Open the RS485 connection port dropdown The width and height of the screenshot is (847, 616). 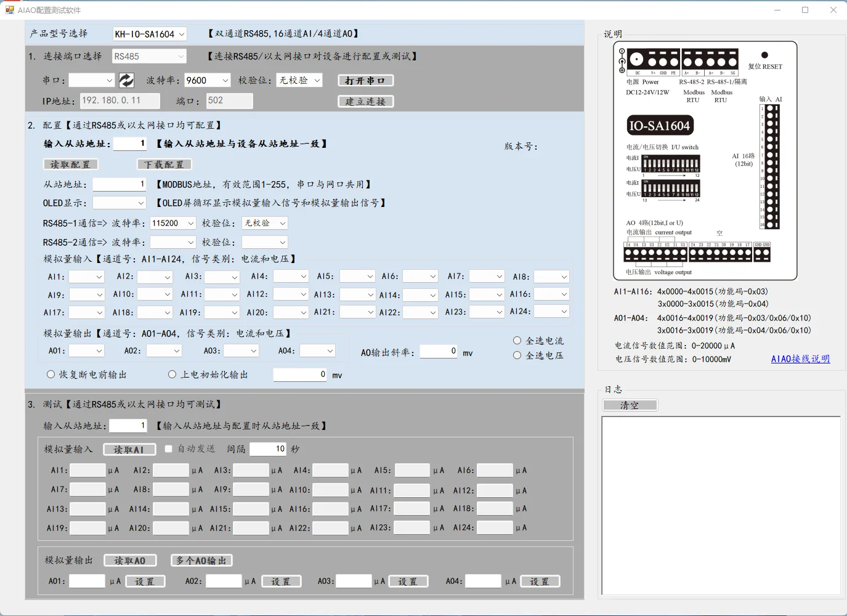coord(149,56)
